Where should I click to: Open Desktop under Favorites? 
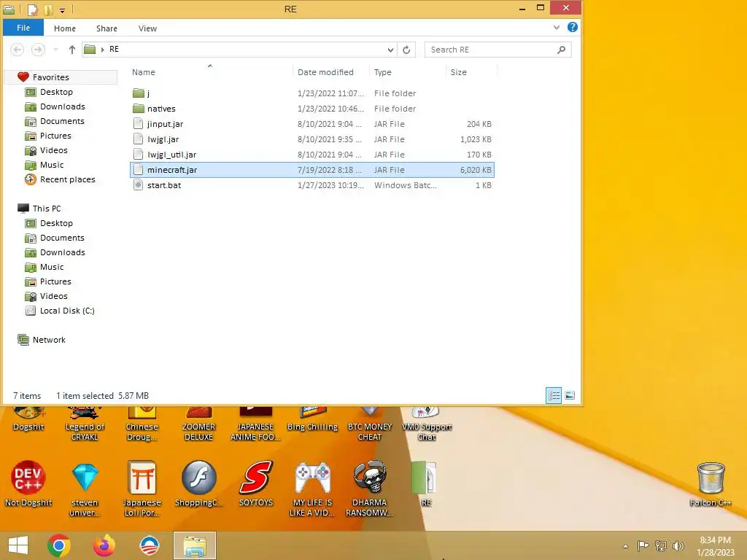(56, 92)
